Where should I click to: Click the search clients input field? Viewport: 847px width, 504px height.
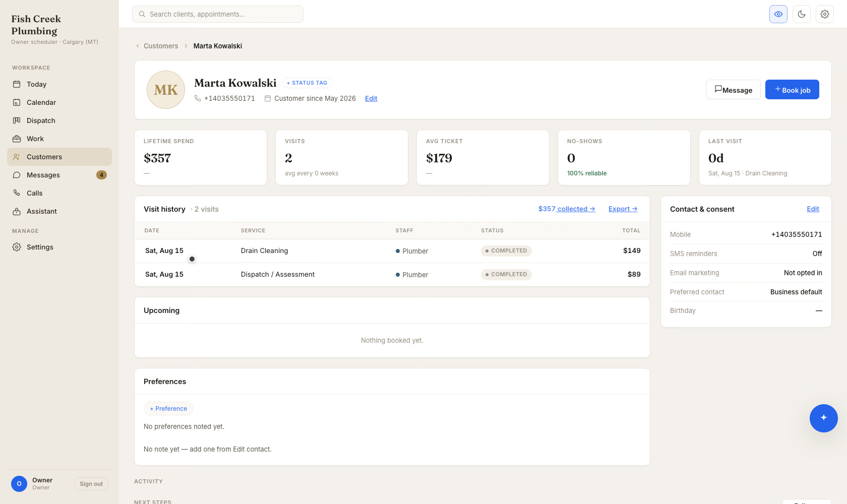click(x=218, y=14)
